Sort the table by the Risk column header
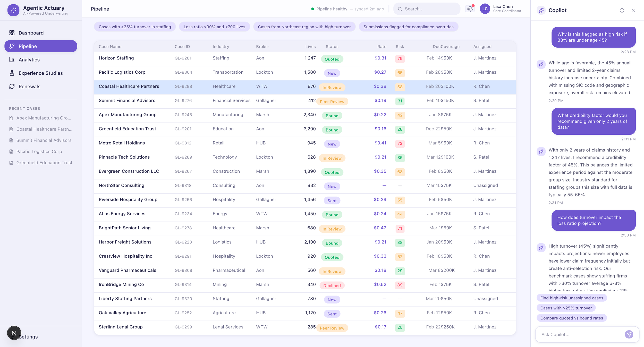 (x=400, y=47)
